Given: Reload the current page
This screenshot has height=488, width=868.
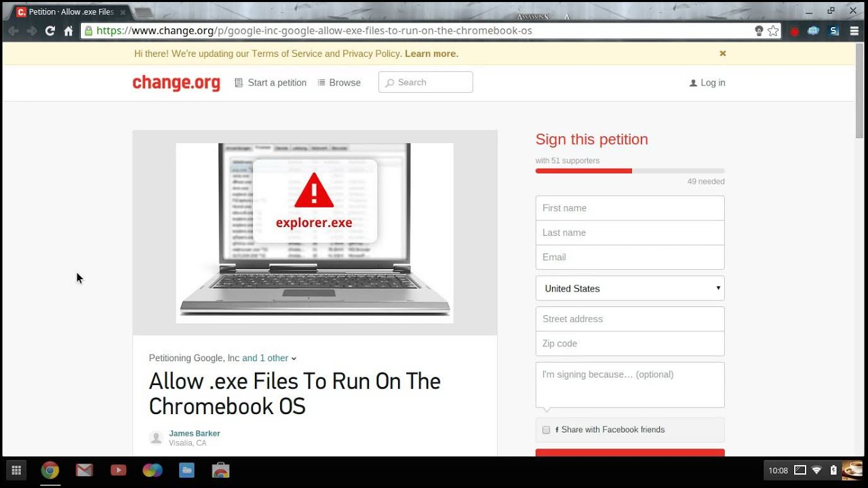Looking at the screenshot, I should 50,30.
